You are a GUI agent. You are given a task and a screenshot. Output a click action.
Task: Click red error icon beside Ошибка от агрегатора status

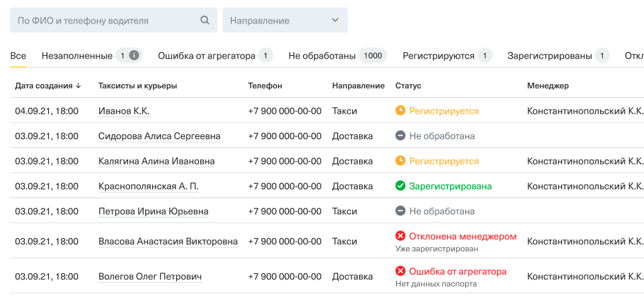pyautogui.click(x=400, y=271)
